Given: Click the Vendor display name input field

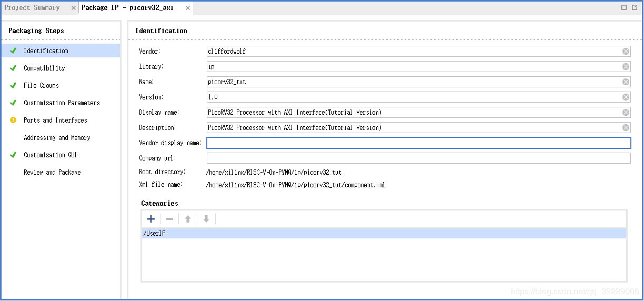Looking at the screenshot, I should [419, 143].
